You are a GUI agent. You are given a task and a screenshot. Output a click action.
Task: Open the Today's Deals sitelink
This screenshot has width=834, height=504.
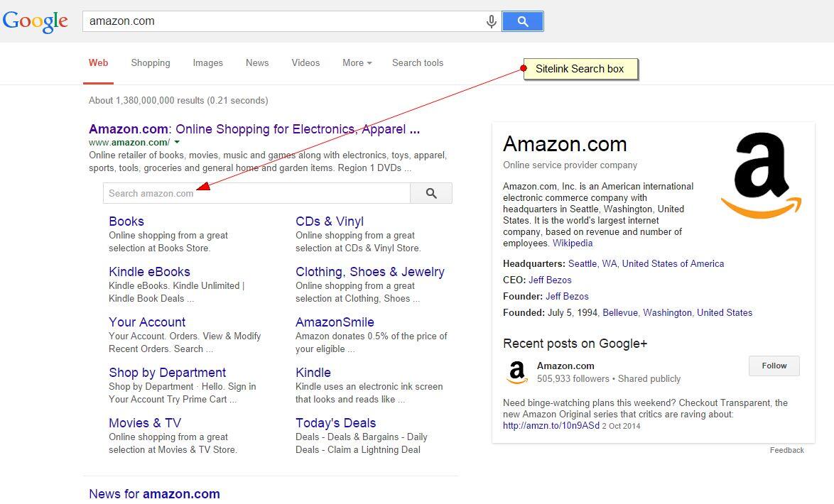[335, 423]
